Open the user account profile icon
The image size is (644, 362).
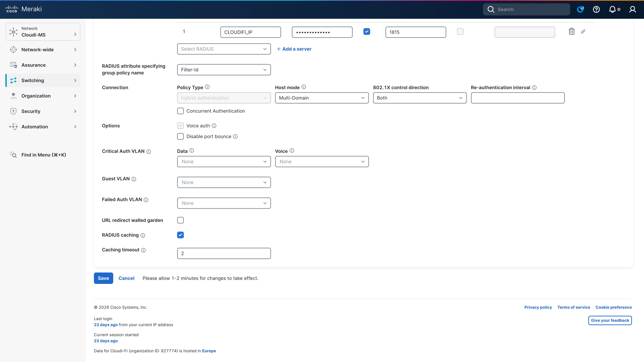click(x=632, y=9)
